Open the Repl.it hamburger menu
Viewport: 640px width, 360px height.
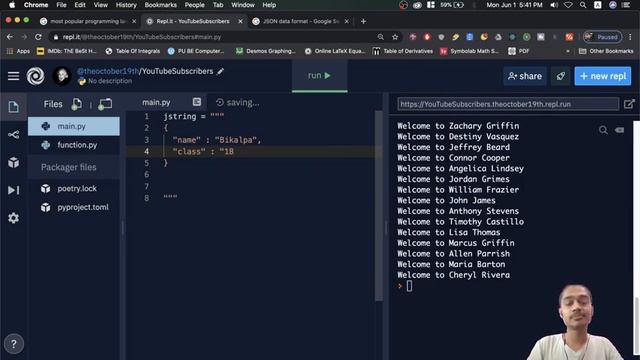pos(13,76)
